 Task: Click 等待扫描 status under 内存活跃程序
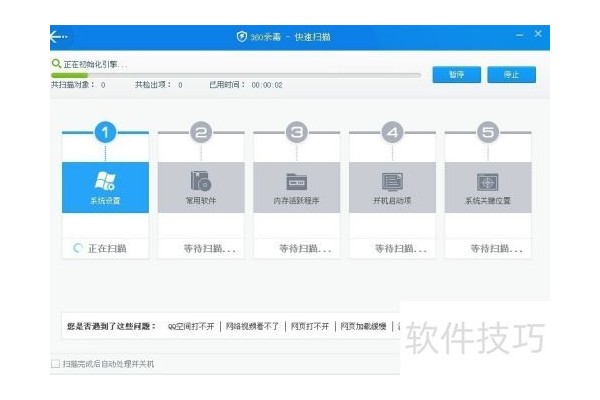(x=305, y=249)
